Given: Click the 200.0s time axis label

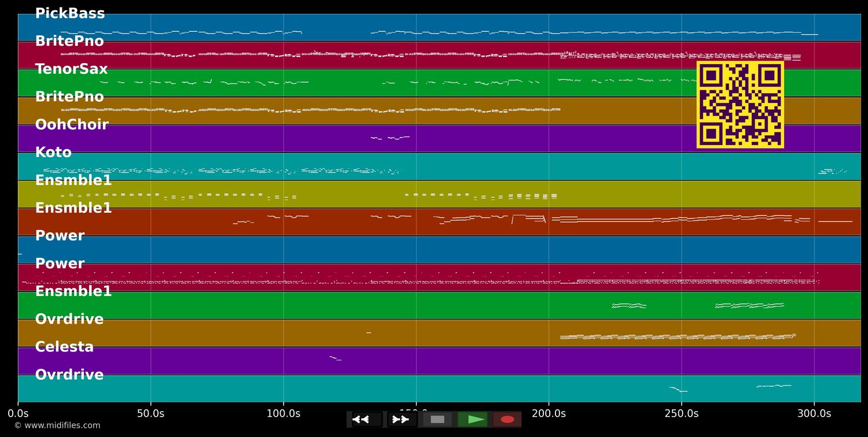Looking at the screenshot, I should tap(549, 413).
